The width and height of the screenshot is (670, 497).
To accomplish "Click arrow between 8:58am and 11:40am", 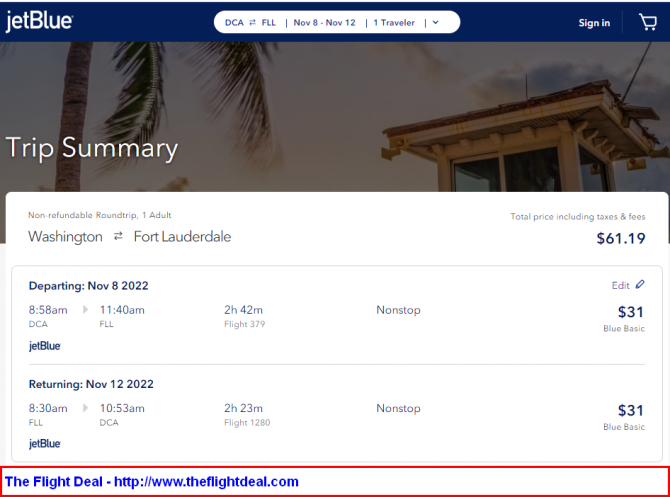I will [x=85, y=309].
